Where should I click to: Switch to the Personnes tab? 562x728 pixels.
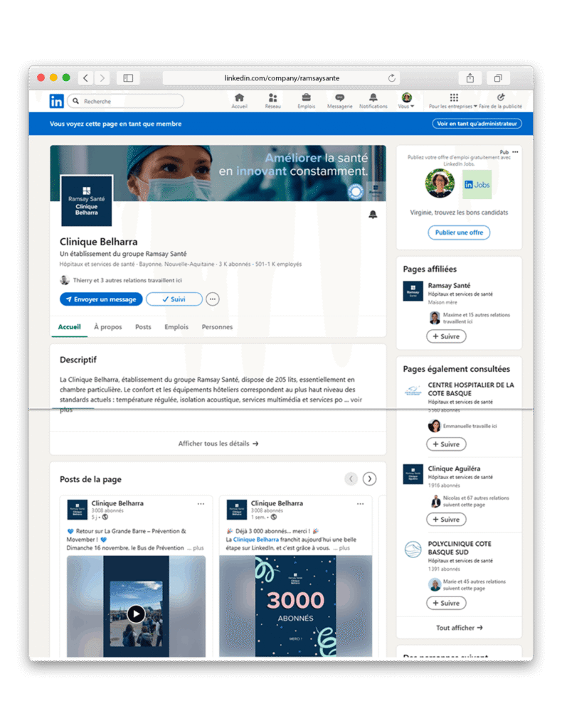(x=217, y=327)
